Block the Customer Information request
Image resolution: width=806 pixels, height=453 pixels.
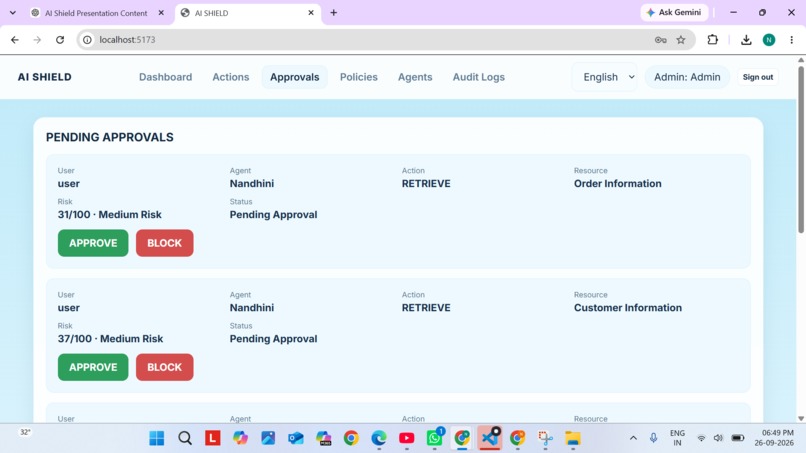[164, 367]
